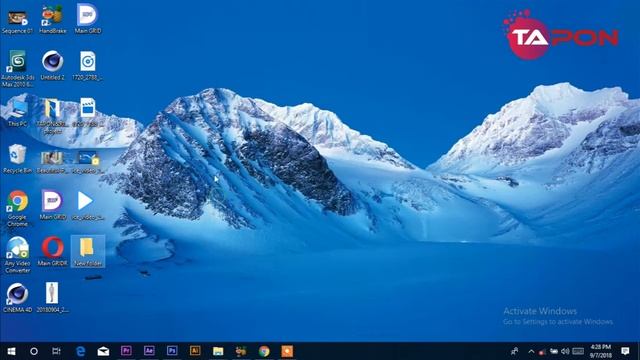Select the Opera Main GRIDR file
Screen dimensions: 640x360
click(x=52, y=251)
